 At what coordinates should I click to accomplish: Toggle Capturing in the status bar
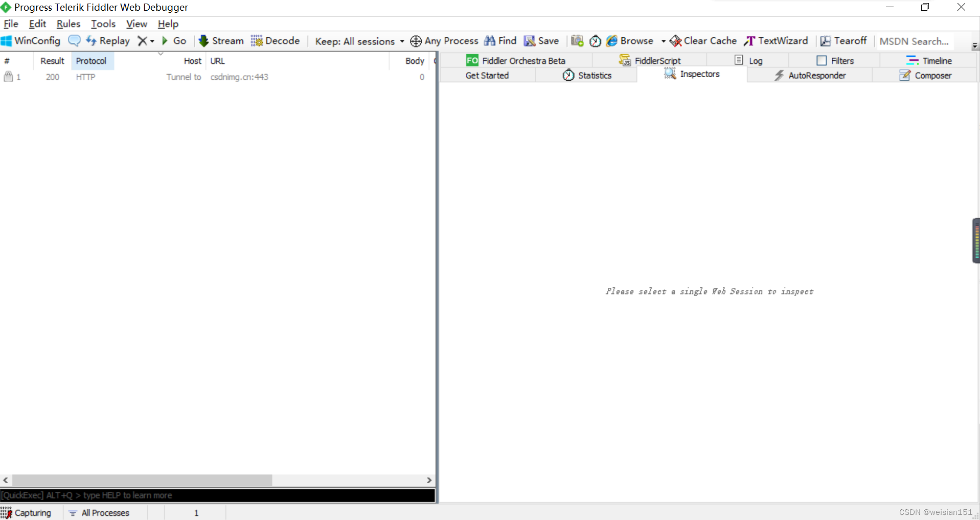point(26,513)
